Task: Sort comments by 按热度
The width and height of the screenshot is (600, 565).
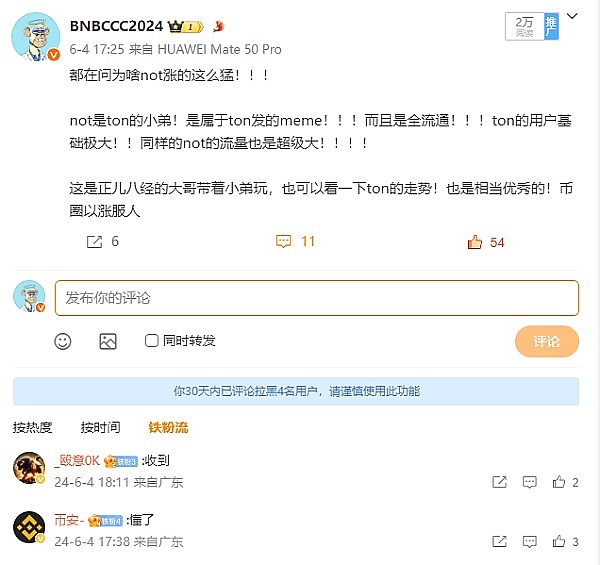Action: pyautogui.click(x=33, y=427)
